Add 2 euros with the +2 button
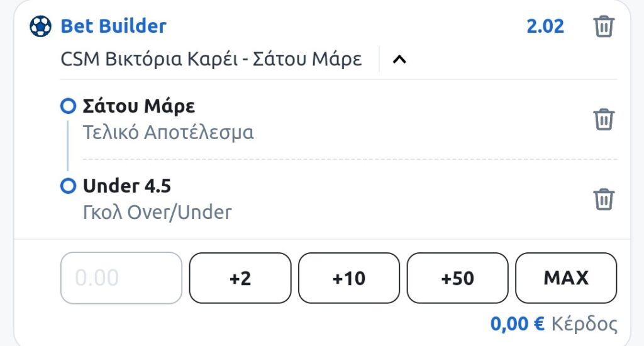This screenshot has width=644, height=346. (x=240, y=278)
